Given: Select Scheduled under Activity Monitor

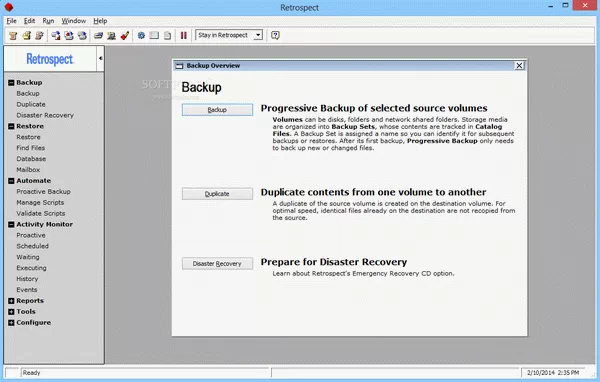Looking at the screenshot, I should (32, 246).
